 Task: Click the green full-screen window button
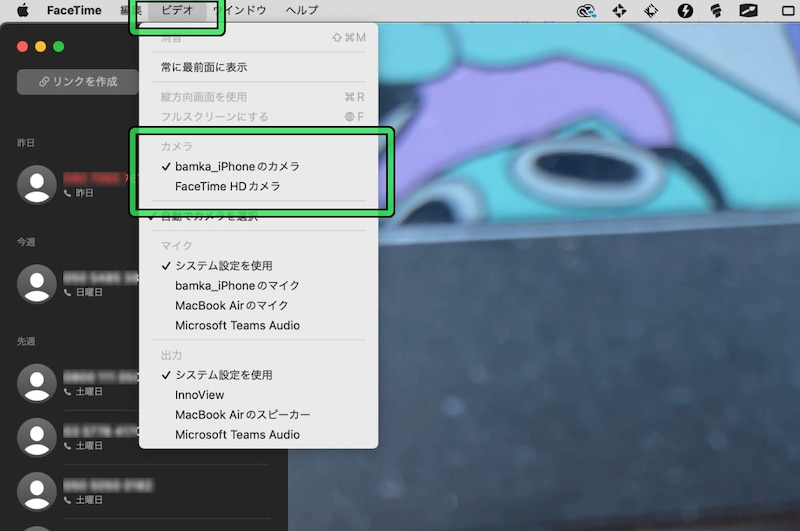(59, 47)
